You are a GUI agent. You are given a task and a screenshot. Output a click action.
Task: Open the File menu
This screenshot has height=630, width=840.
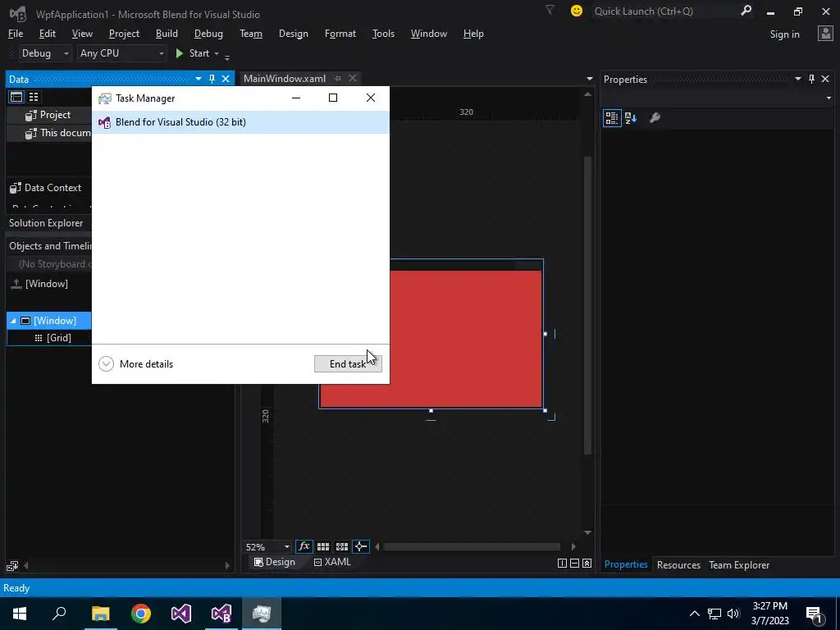(x=16, y=34)
